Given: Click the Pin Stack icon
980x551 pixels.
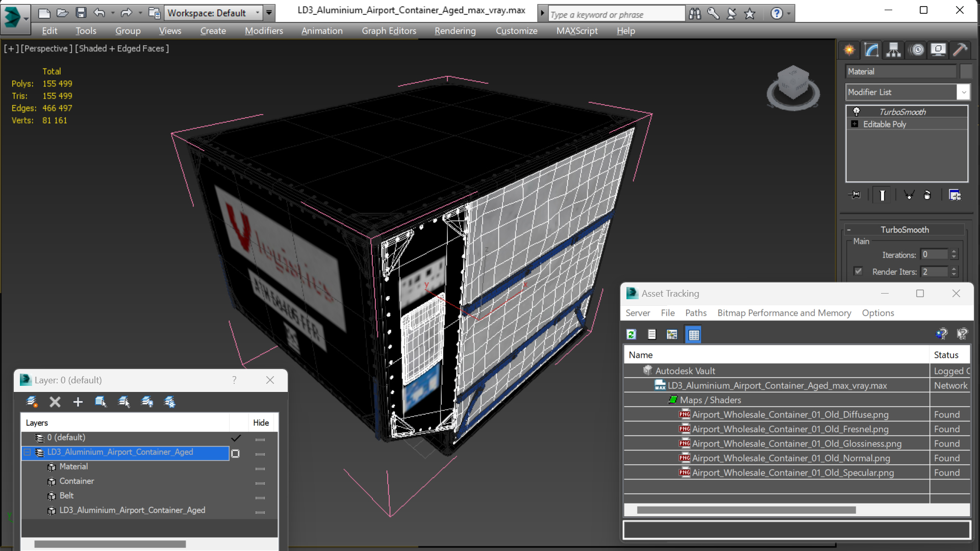Looking at the screenshot, I should tap(855, 195).
